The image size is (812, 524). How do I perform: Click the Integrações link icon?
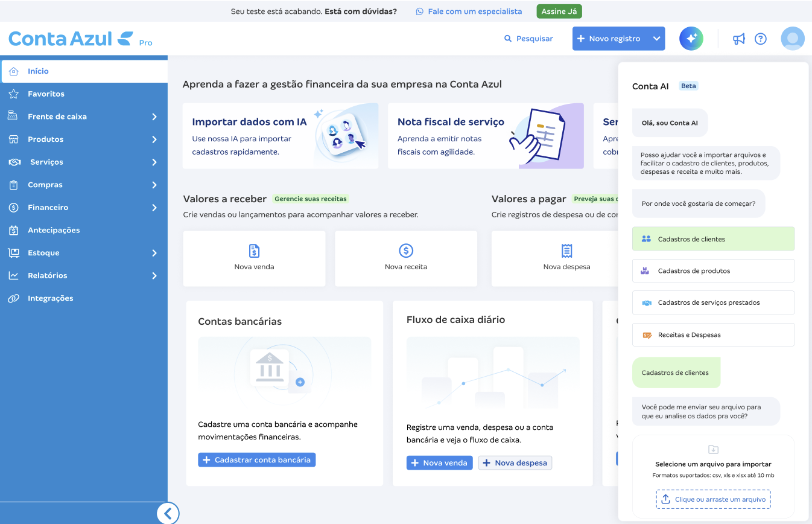pos(14,298)
